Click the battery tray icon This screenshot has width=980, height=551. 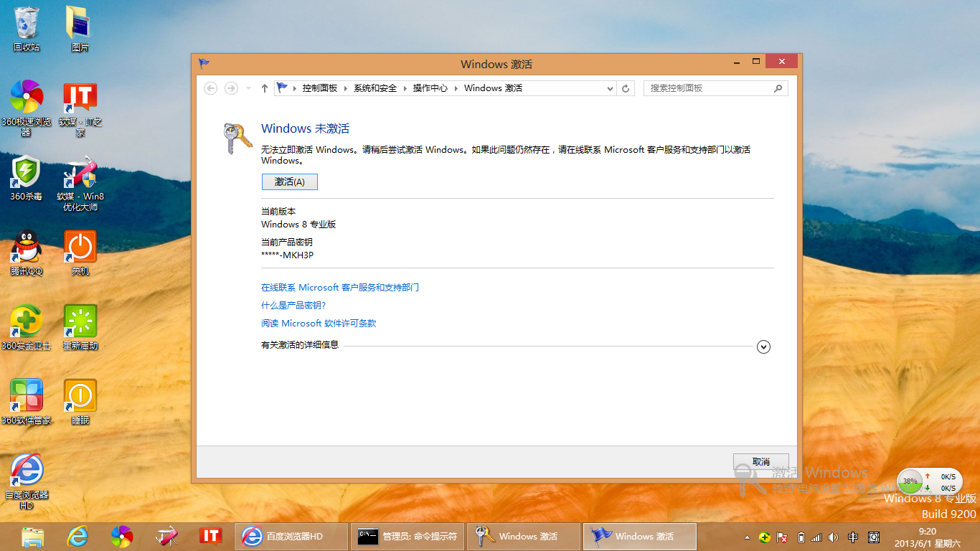tap(801, 537)
